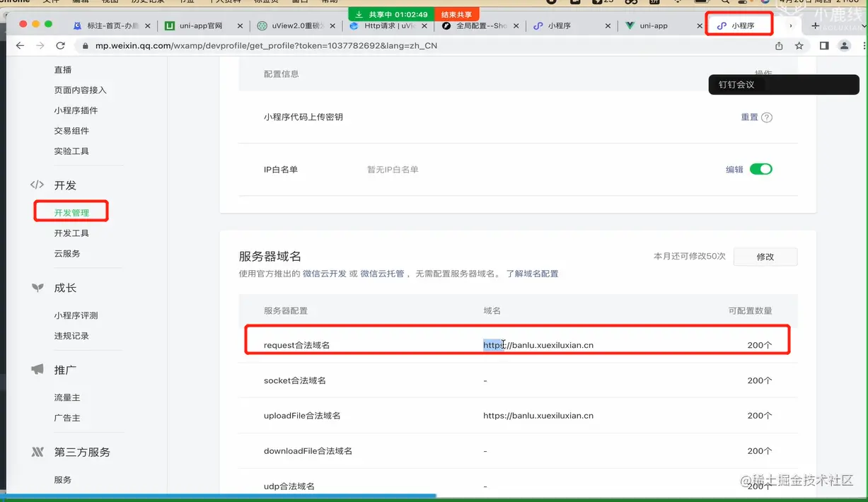Image resolution: width=868 pixels, height=502 pixels.
Task: Open the 了解域名配置 link
Action: pos(532,274)
